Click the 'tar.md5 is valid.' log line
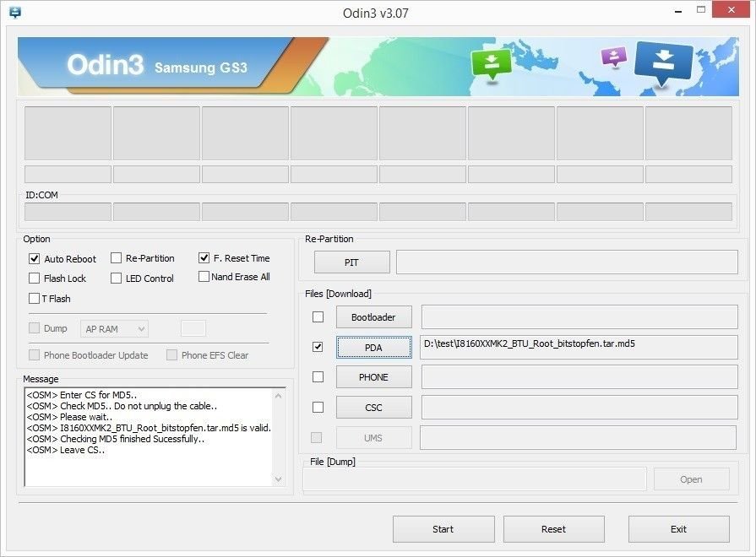 149,428
